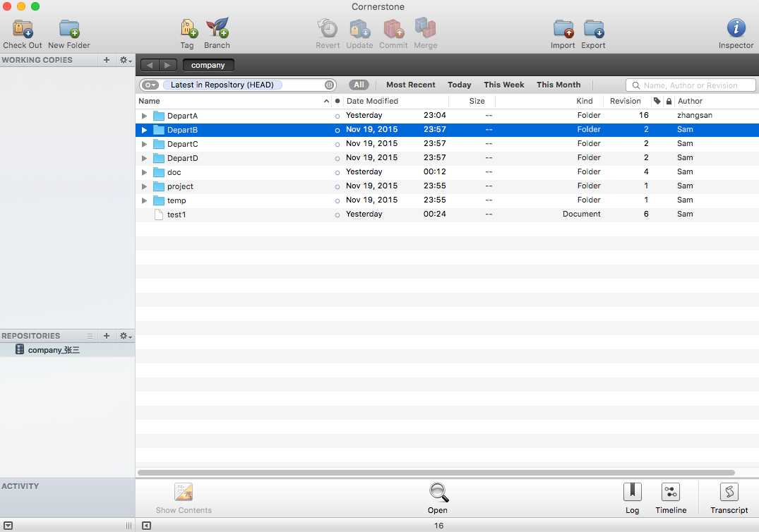
Task: Sort by the Name column header
Action: tap(234, 101)
